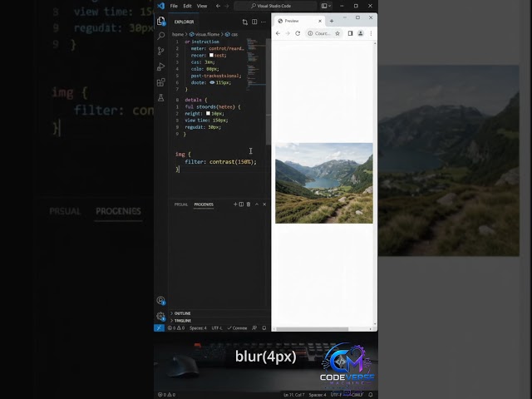Screen dimensions: 532x399
Task: Switch to the PROGENIES panel tab
Action: pyautogui.click(x=204, y=204)
